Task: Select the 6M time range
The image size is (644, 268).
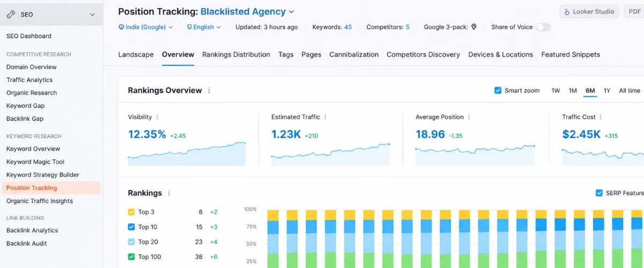Action: click(x=590, y=91)
